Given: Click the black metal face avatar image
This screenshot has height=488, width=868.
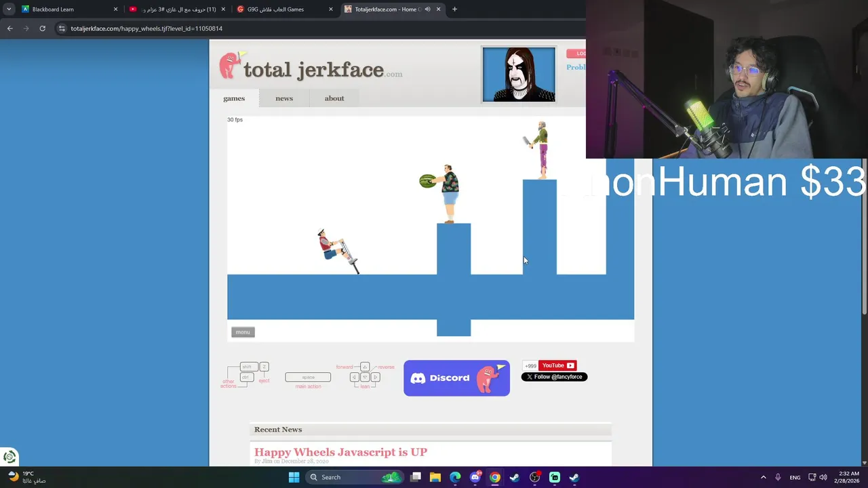Looking at the screenshot, I should coord(519,75).
